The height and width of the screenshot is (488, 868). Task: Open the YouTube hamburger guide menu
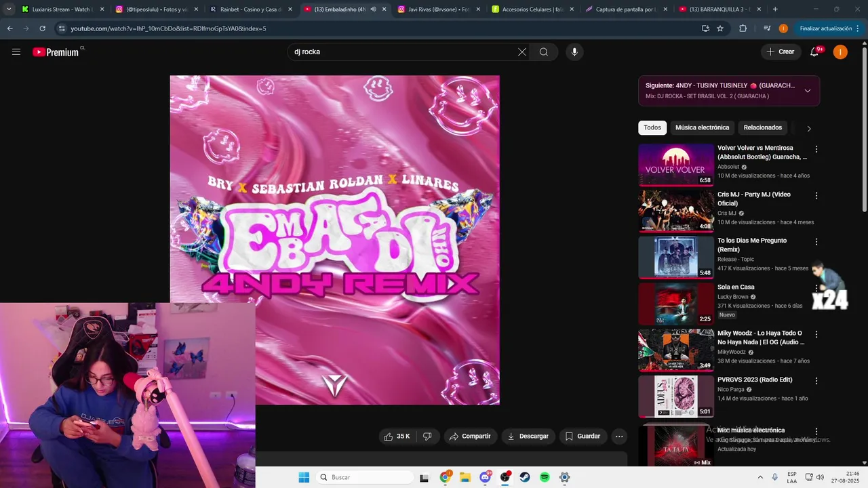(16, 52)
